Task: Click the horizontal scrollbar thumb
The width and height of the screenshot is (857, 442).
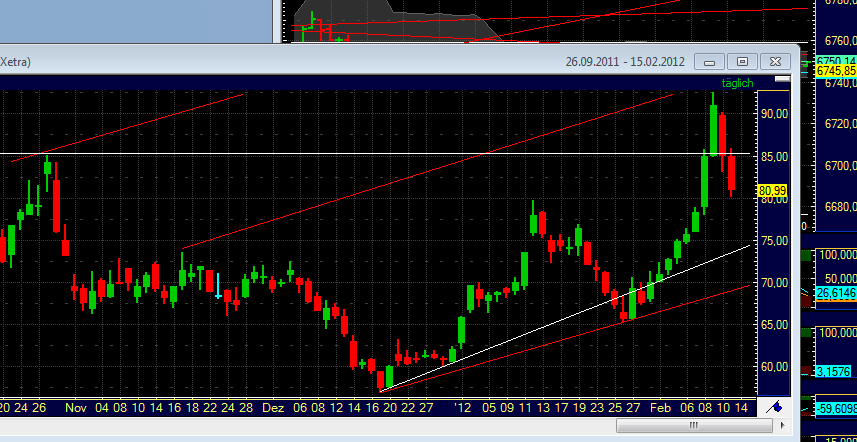Action: click(x=694, y=425)
